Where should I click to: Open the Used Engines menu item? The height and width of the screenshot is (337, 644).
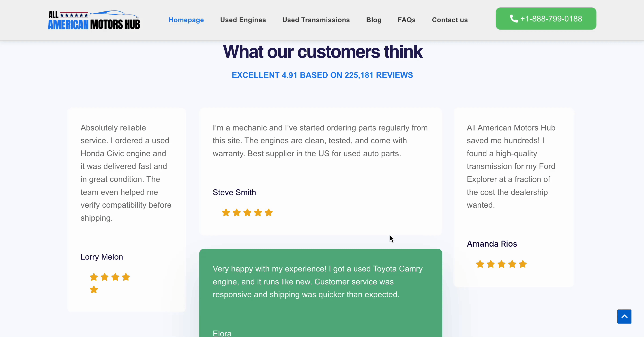tap(243, 20)
